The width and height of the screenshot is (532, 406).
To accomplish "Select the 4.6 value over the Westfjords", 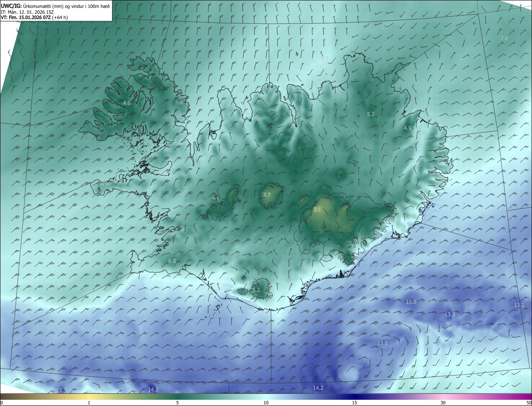I will [127, 103].
